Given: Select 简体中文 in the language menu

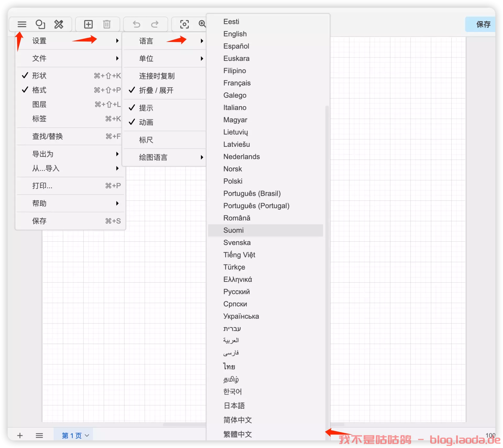Looking at the screenshot, I should coord(237,420).
